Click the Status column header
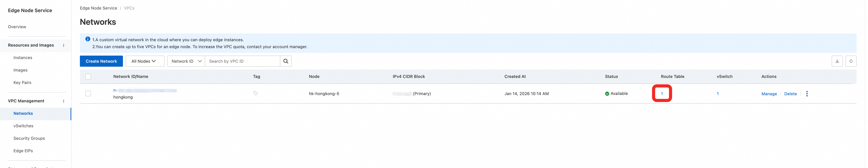This screenshot has height=168, width=868. [611, 77]
